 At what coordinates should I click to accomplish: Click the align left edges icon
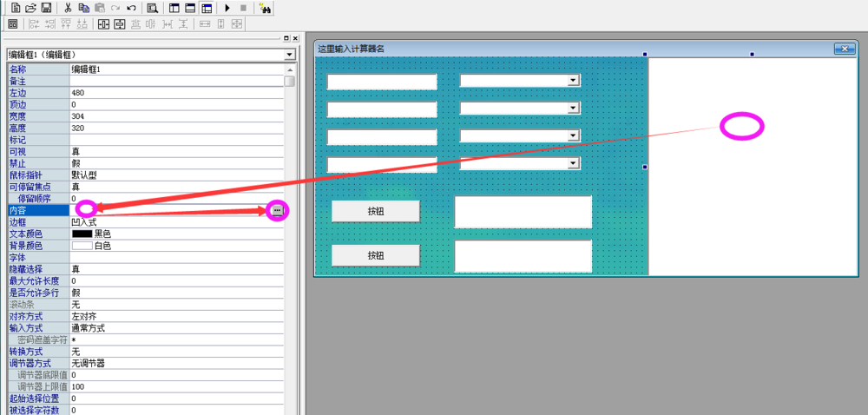coord(34,23)
